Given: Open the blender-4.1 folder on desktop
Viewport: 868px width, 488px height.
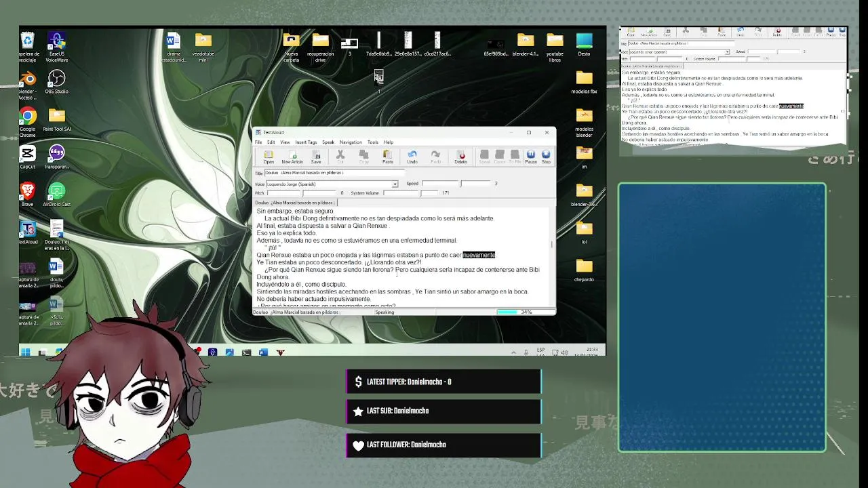Looking at the screenshot, I should (526, 45).
